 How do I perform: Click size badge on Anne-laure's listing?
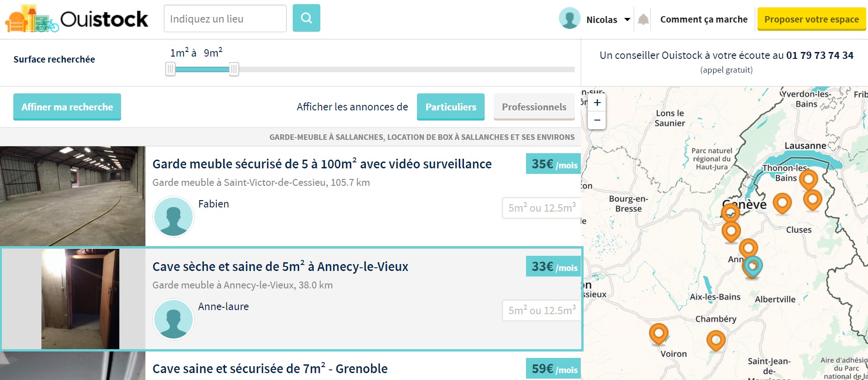[541, 311]
